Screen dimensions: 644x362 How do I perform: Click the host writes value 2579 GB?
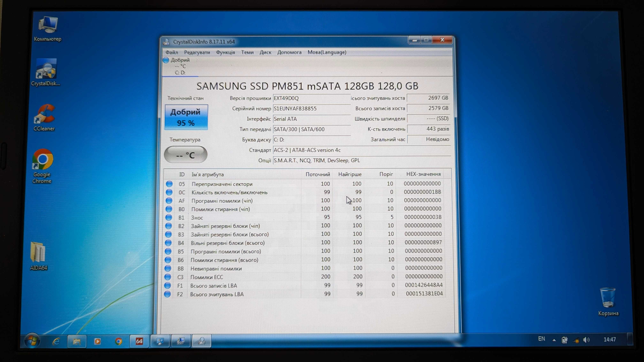(x=428, y=108)
